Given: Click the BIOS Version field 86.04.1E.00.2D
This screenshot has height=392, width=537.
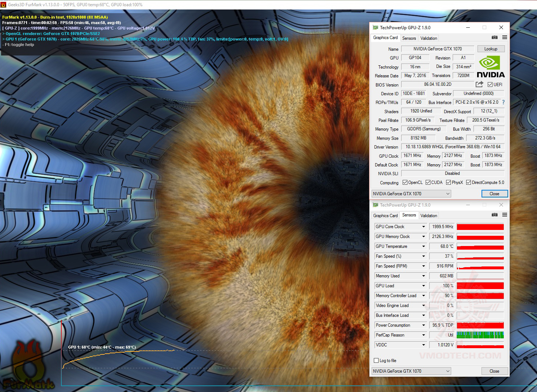Looking at the screenshot, I should 438,84.
